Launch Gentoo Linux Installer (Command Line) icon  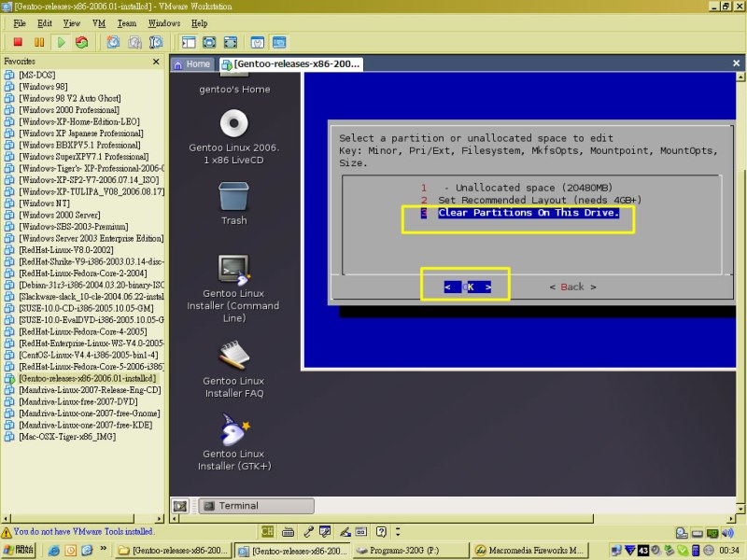(x=234, y=270)
